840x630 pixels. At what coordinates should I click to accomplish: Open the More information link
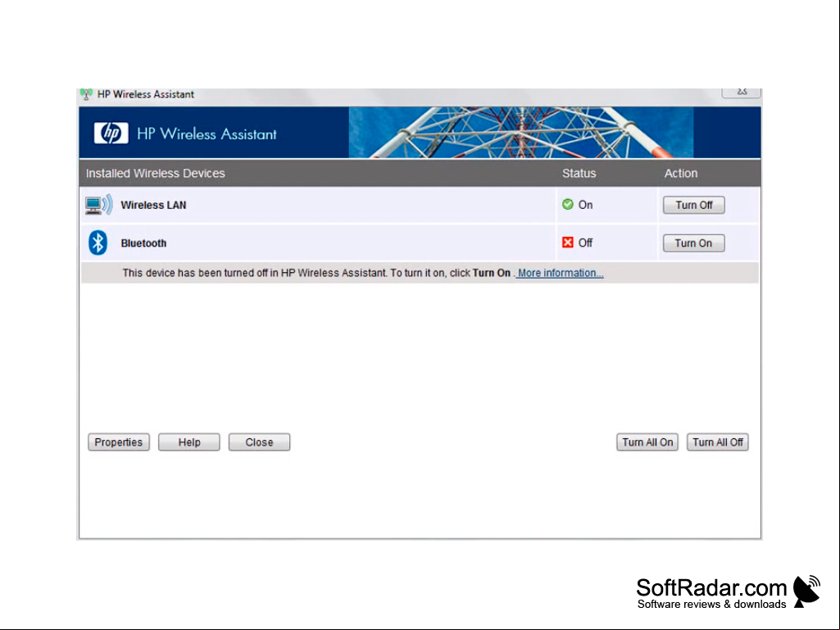pyautogui.click(x=561, y=273)
